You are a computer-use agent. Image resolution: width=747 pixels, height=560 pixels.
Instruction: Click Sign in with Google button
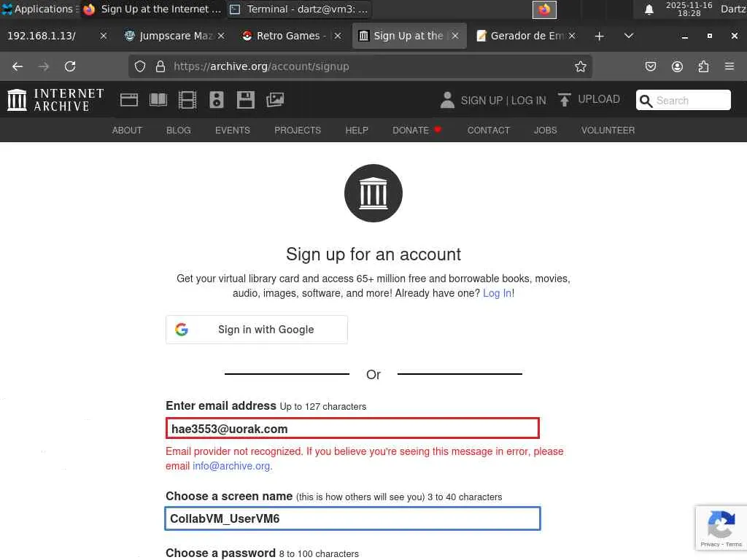tap(257, 330)
